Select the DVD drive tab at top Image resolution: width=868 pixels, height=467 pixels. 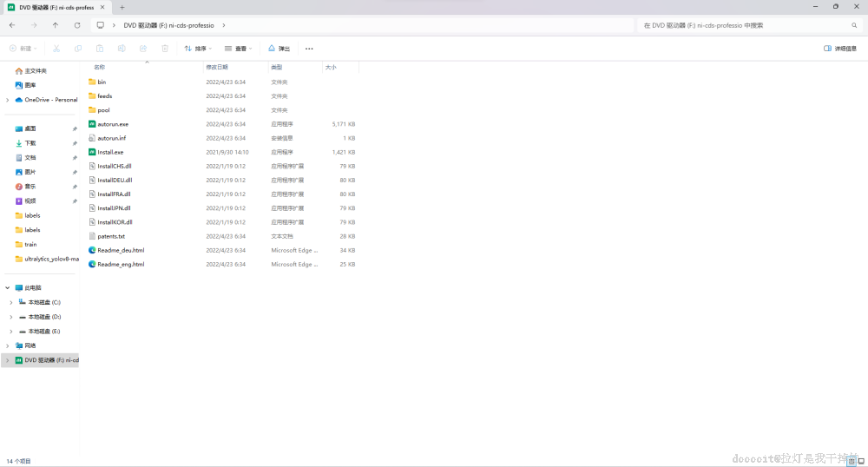(x=56, y=8)
